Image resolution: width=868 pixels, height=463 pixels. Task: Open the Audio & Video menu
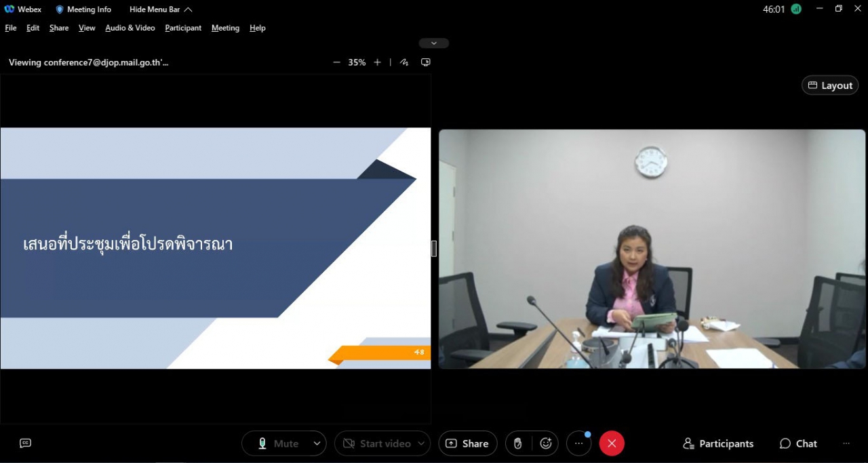click(x=130, y=28)
